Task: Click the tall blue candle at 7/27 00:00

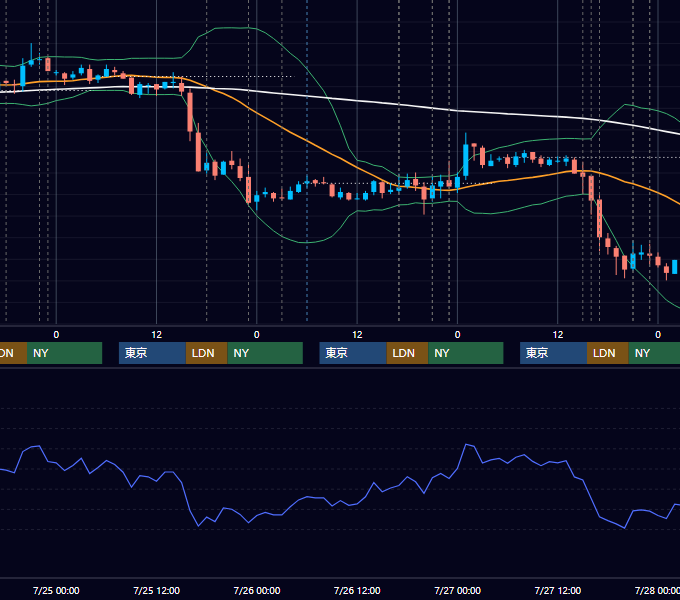Action: (x=466, y=160)
